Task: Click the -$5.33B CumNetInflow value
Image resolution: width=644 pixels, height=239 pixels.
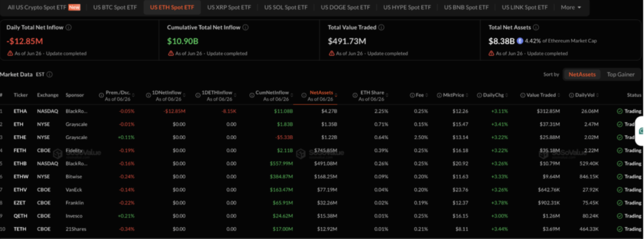Action: click(284, 137)
